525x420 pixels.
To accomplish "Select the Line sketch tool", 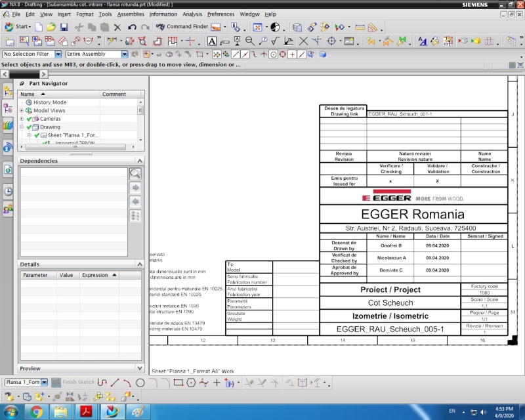I will point(115,383).
